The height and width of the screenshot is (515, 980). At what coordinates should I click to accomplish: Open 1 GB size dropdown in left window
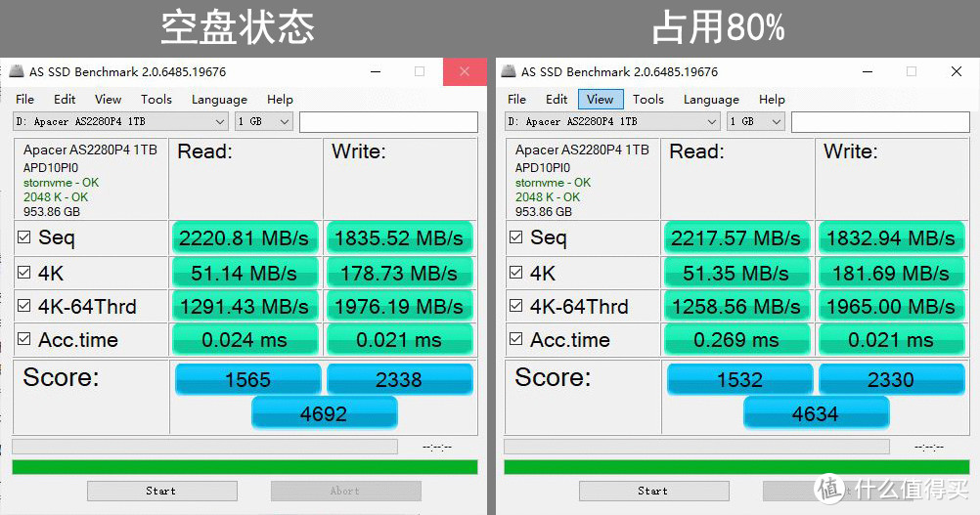coord(264,122)
